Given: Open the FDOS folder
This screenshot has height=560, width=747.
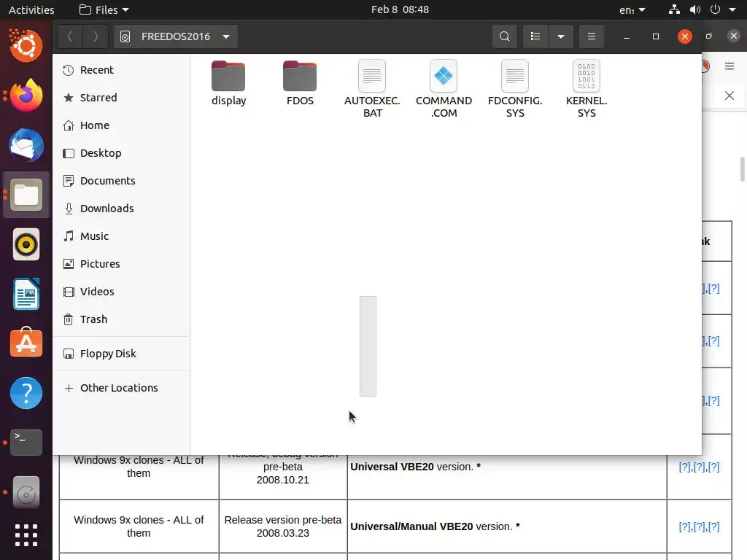Looking at the screenshot, I should [x=300, y=83].
